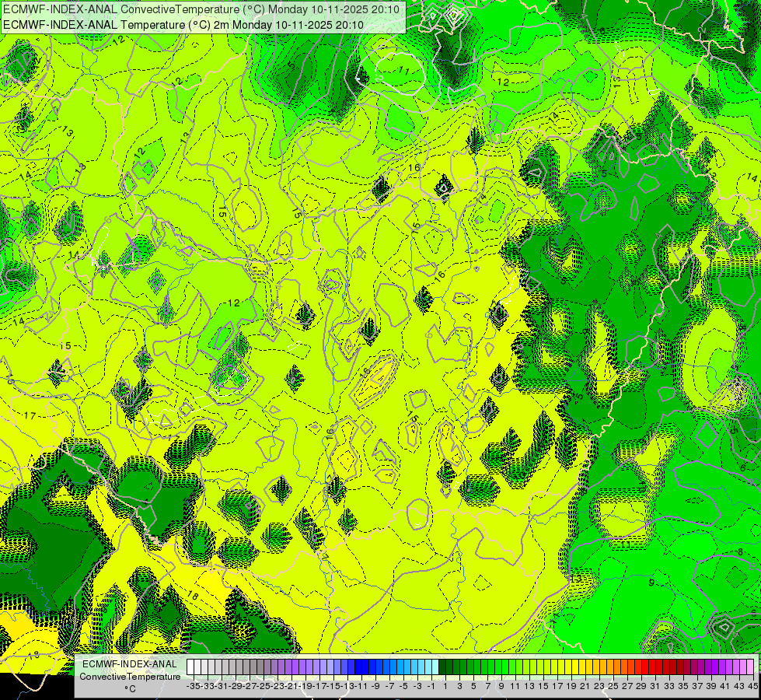Click the -5 value on the legend scale
761x700 pixels.
point(403,687)
